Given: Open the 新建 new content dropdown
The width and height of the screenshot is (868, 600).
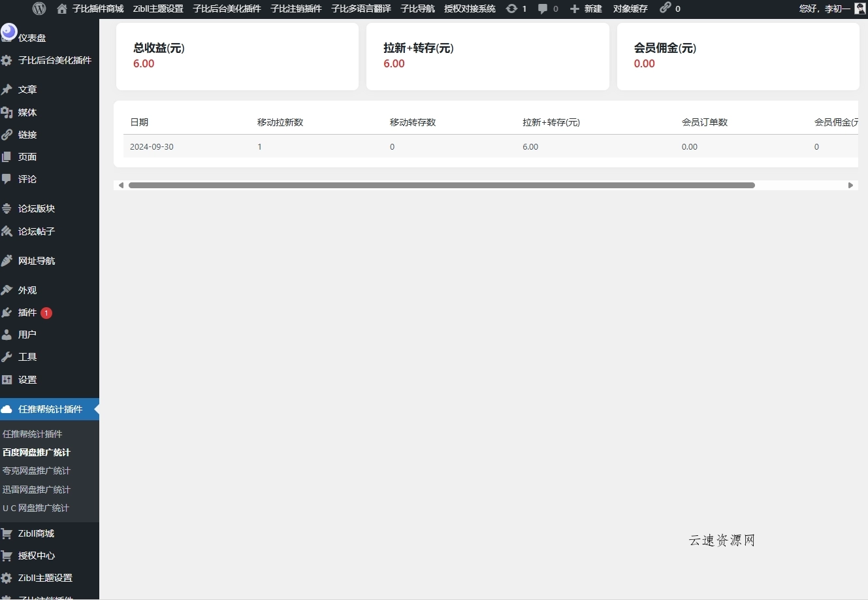Looking at the screenshot, I should 586,8.
